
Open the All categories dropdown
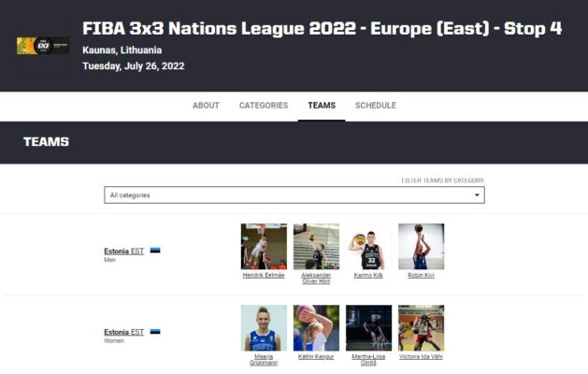point(294,195)
